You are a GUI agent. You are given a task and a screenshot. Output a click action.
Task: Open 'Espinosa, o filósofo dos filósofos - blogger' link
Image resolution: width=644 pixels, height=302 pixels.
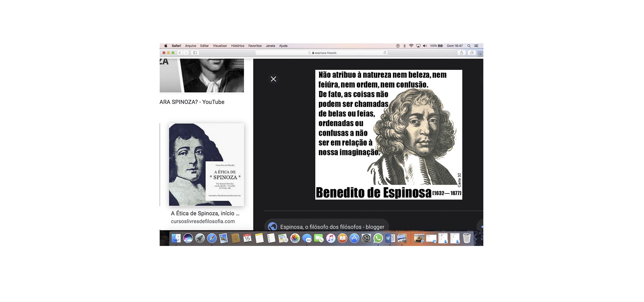click(x=332, y=227)
